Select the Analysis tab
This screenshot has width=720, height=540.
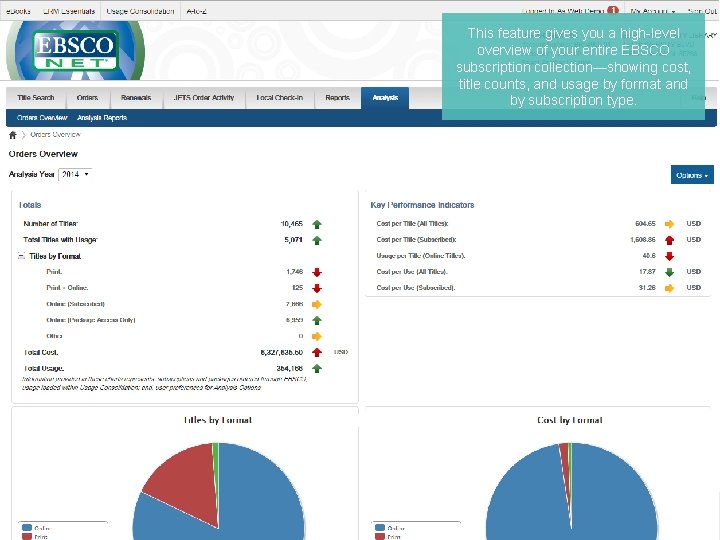385,98
